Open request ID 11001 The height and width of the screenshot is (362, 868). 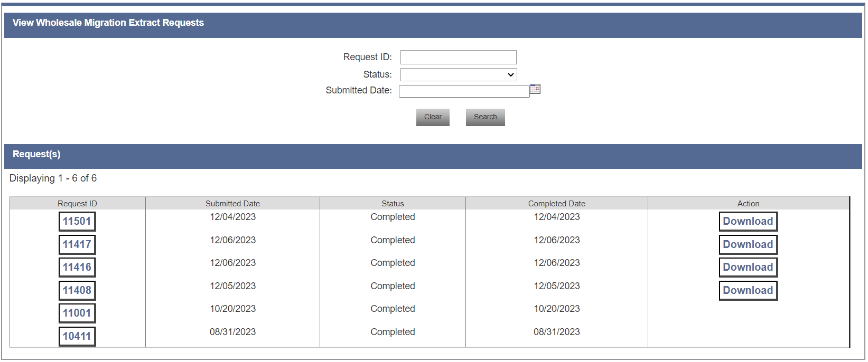[77, 313]
